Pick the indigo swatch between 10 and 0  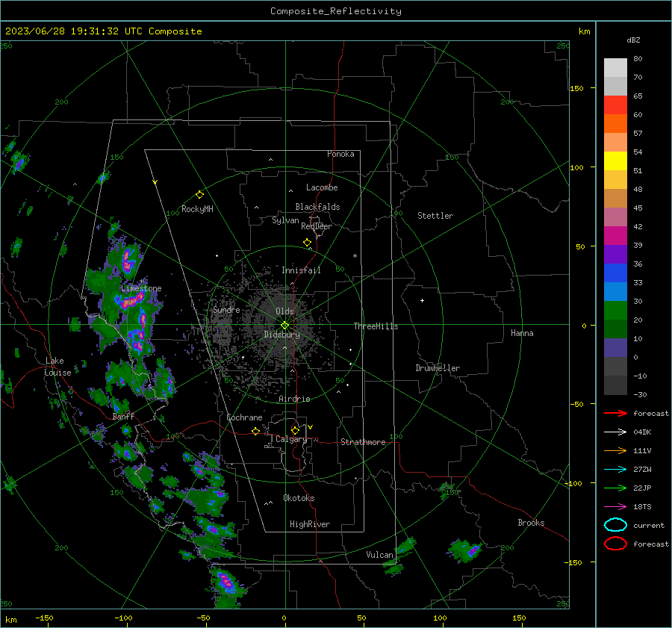[x=615, y=348]
